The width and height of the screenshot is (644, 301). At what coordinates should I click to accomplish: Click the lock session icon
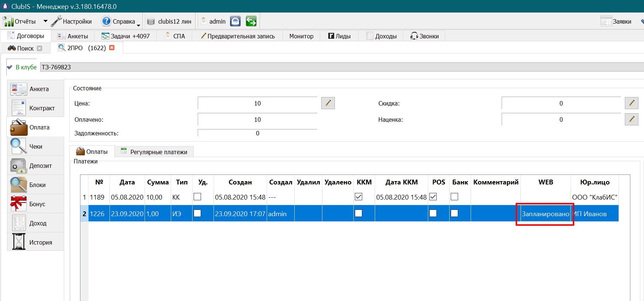tap(235, 21)
